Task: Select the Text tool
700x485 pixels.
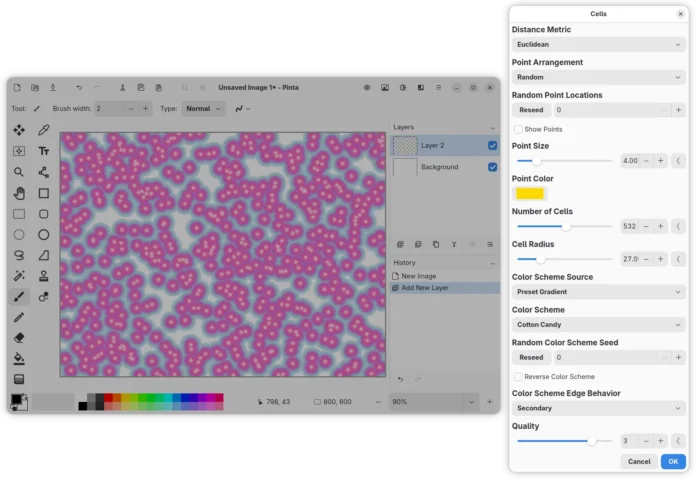Action: pyautogui.click(x=44, y=151)
